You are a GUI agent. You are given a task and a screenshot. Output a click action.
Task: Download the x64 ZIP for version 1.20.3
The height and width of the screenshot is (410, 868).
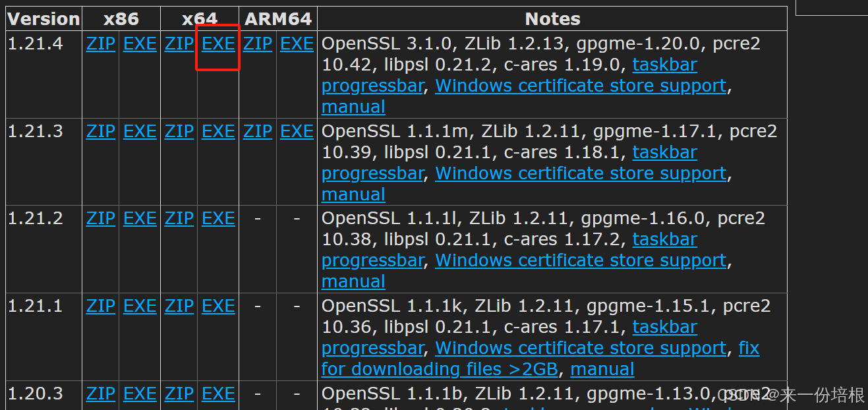click(x=179, y=394)
